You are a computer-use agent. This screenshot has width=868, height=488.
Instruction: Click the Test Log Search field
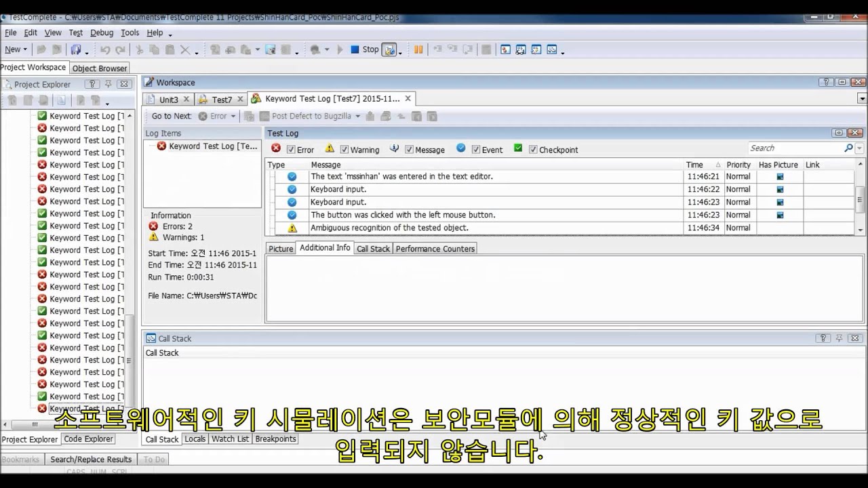pos(795,148)
